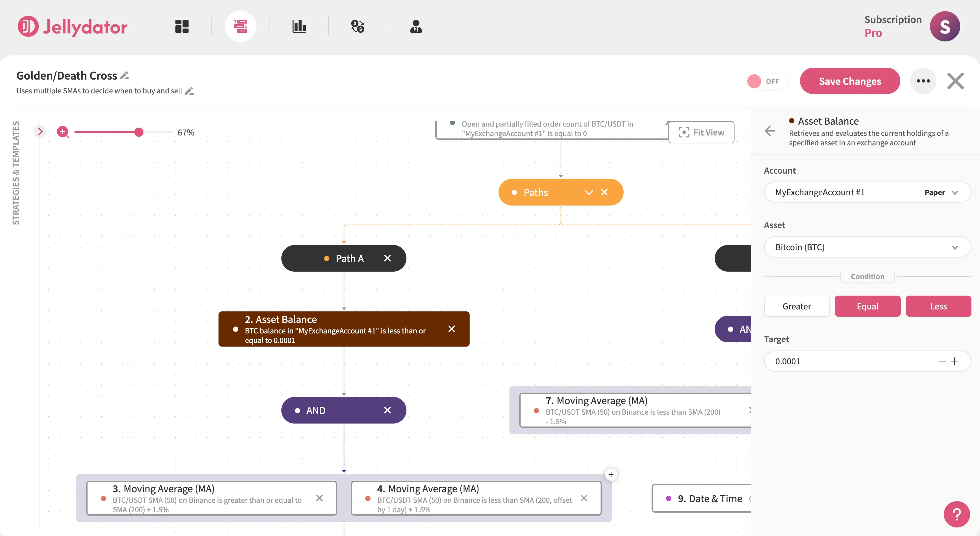Click Save Changes button
The image size is (980, 536).
coord(850,81)
